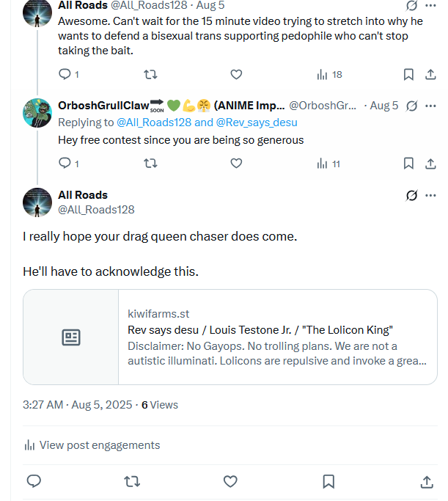The image size is (448, 501).
Task: View analytics showing 11 views
Action: pyautogui.click(x=328, y=164)
